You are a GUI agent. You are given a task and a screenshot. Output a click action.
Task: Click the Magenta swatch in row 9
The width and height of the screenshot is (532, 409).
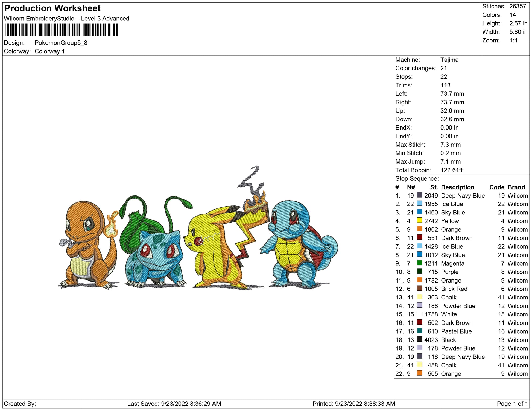(x=419, y=263)
